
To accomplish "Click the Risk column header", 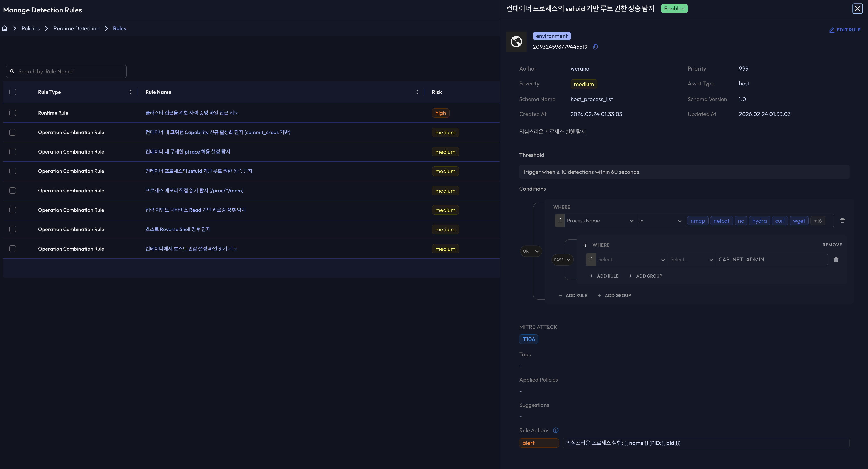I will tap(437, 92).
